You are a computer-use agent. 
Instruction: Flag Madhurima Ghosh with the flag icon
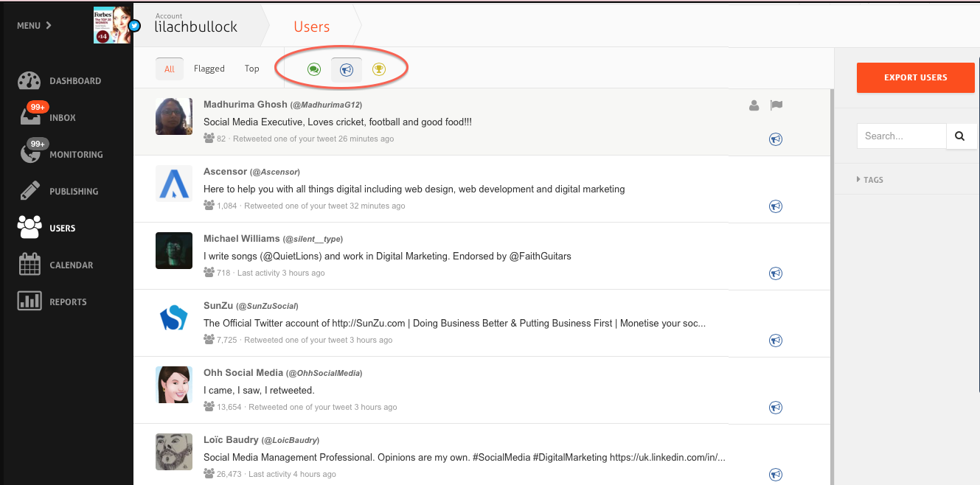point(776,105)
